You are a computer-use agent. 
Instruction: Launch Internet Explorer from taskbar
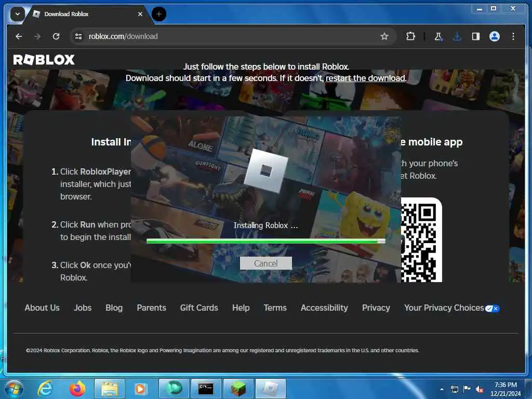[45, 389]
